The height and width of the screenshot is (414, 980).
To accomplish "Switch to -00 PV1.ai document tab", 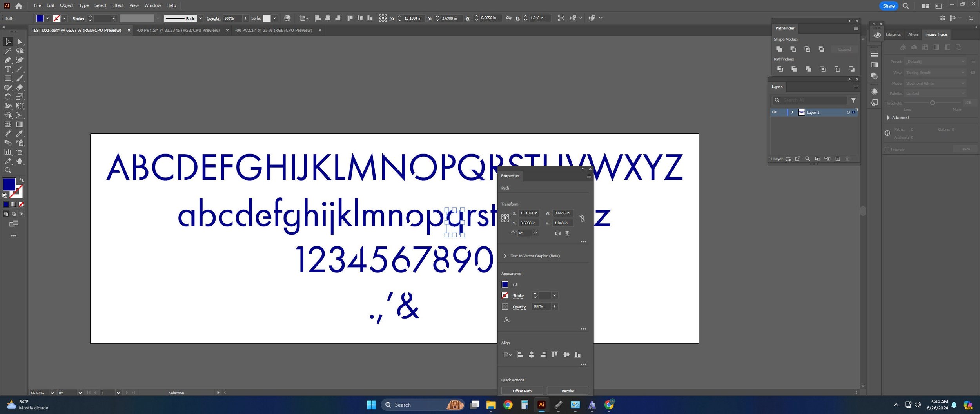I will [x=178, y=30].
